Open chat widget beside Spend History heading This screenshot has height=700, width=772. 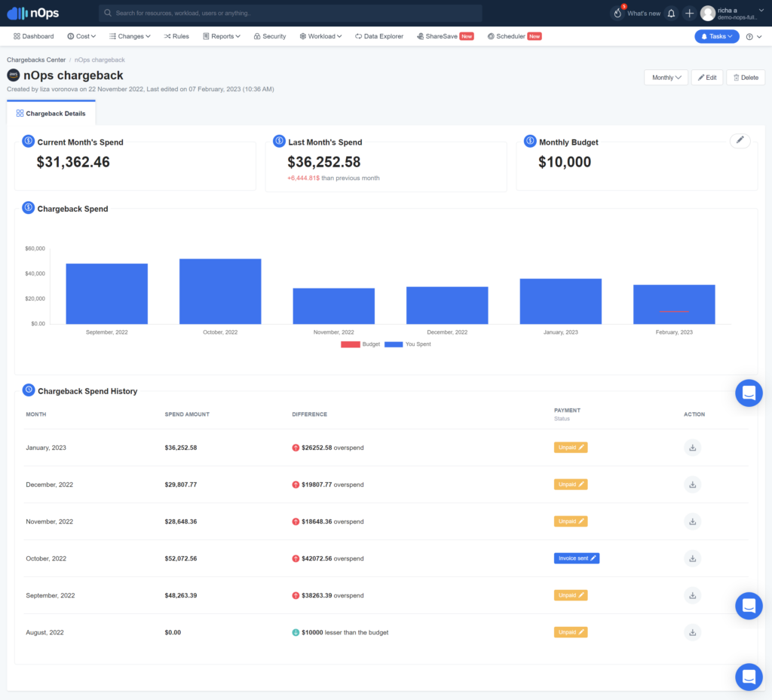click(749, 393)
